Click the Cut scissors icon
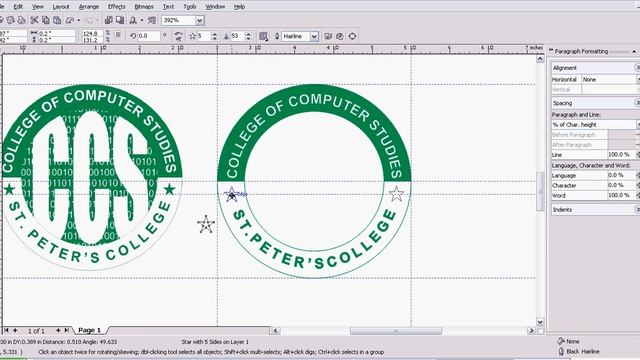Image resolution: width=640 pixels, height=360 pixels. coord(34,20)
